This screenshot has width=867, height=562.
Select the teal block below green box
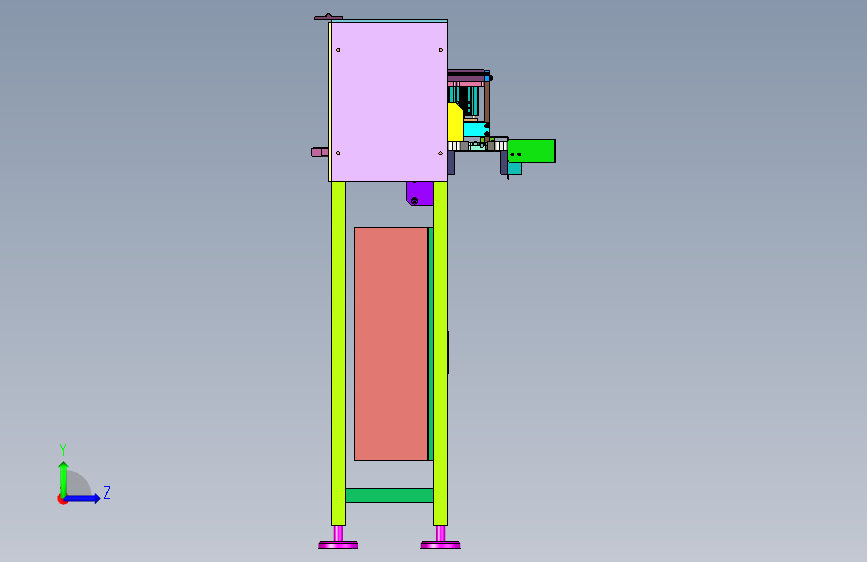pos(514,169)
